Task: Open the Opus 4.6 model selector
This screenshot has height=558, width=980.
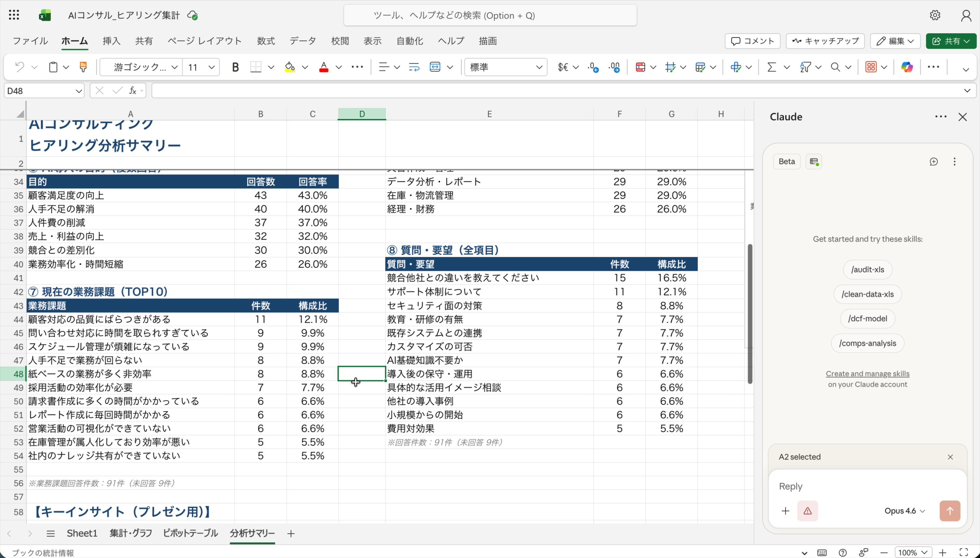Action: (905, 511)
